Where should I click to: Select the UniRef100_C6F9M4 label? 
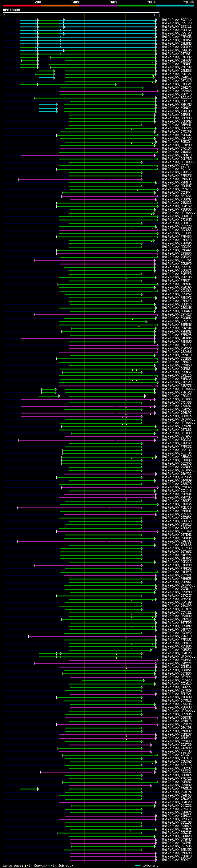[177, 115]
